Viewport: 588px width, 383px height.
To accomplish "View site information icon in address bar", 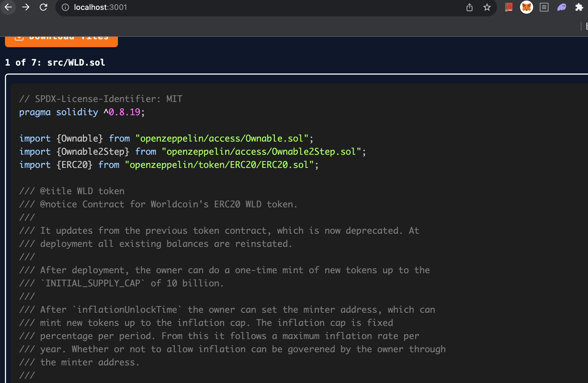I will click(x=65, y=7).
